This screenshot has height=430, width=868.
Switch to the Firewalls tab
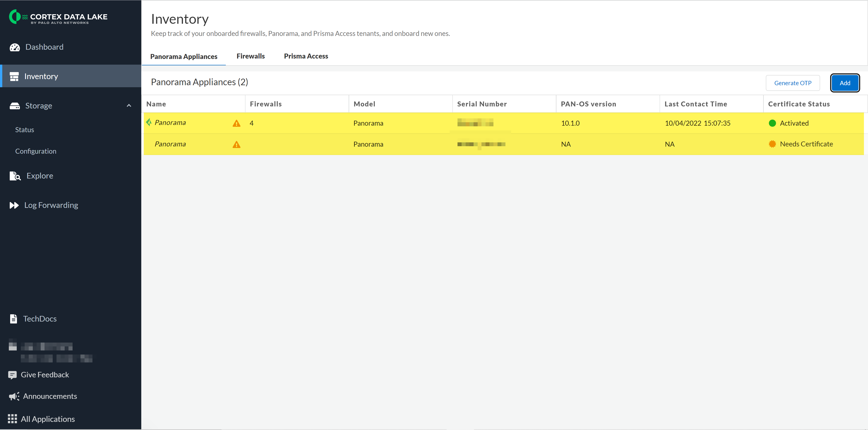[250, 56]
